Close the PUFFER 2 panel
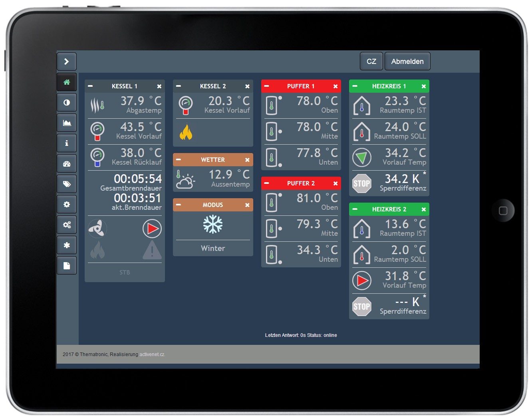530x420 pixels. tap(335, 183)
